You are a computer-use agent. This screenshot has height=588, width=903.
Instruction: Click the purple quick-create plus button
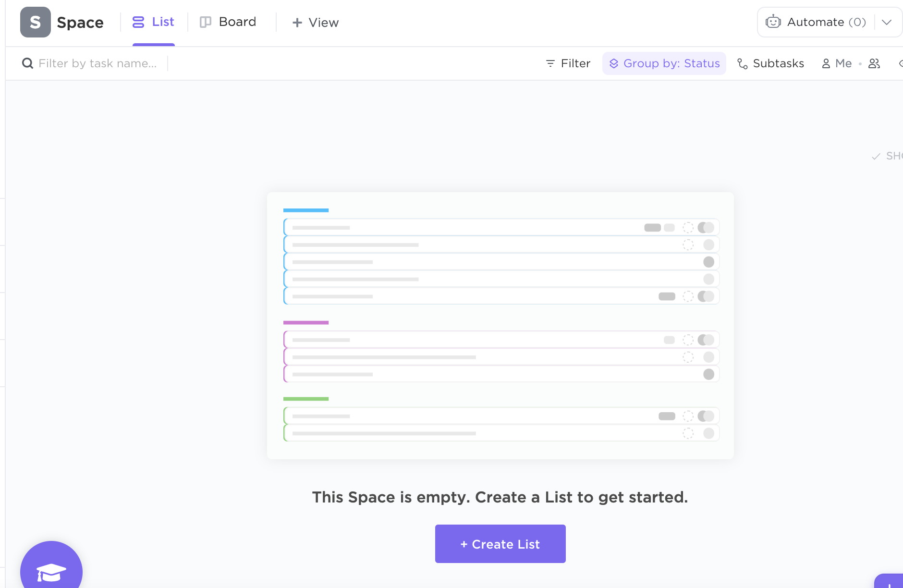tap(890, 583)
